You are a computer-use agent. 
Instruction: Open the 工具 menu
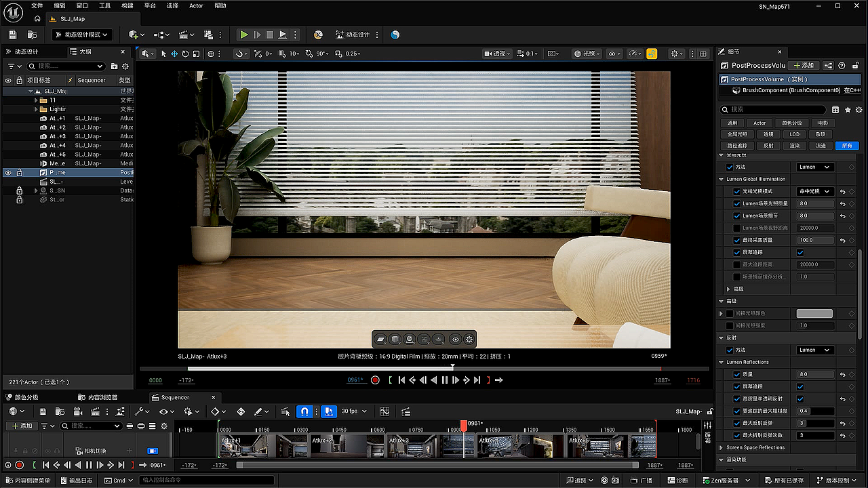[104, 5]
